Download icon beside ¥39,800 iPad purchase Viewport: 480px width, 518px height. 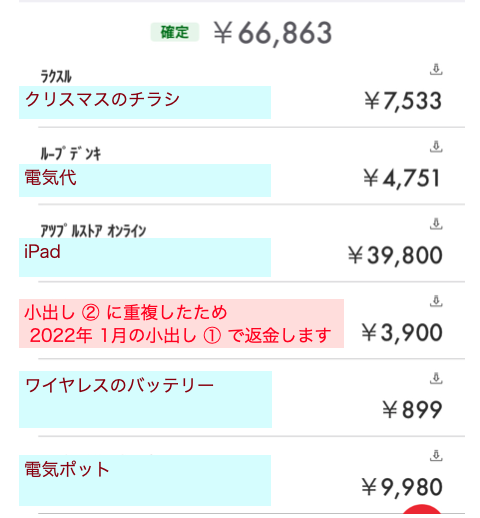point(436,224)
